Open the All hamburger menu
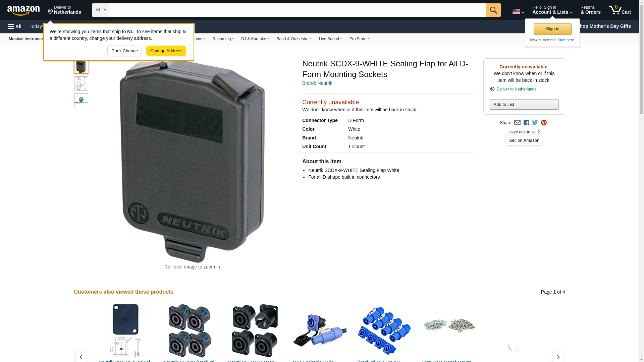The height and width of the screenshot is (362, 644). coord(15,26)
